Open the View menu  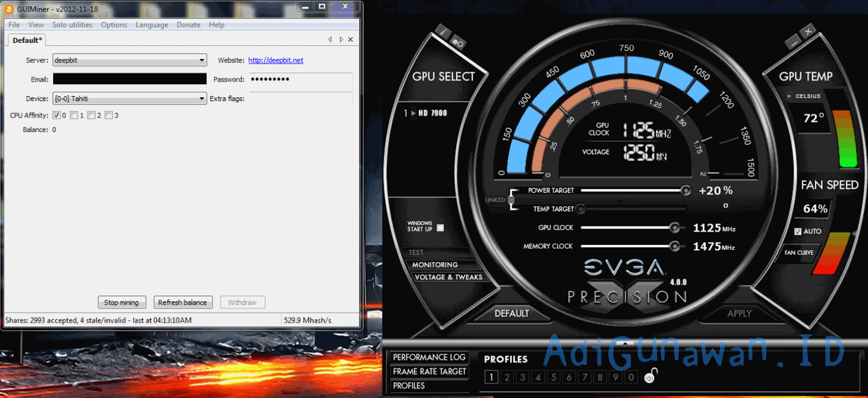(36, 25)
